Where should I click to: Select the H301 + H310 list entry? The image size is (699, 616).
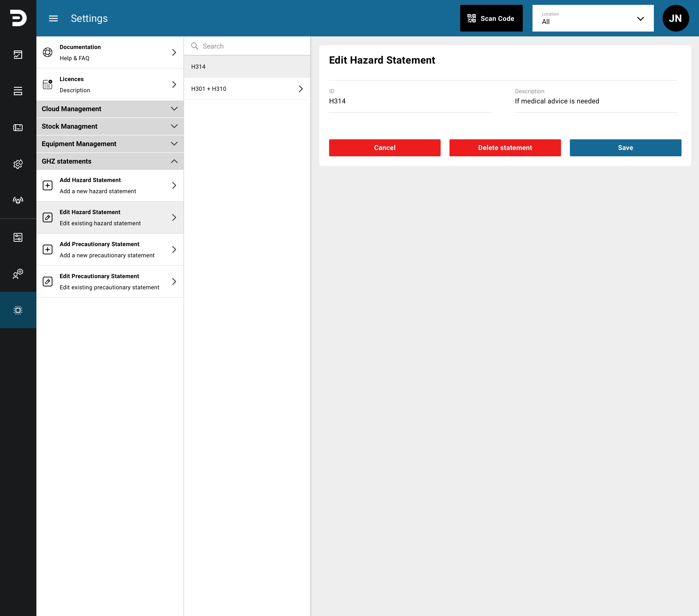[x=247, y=89]
